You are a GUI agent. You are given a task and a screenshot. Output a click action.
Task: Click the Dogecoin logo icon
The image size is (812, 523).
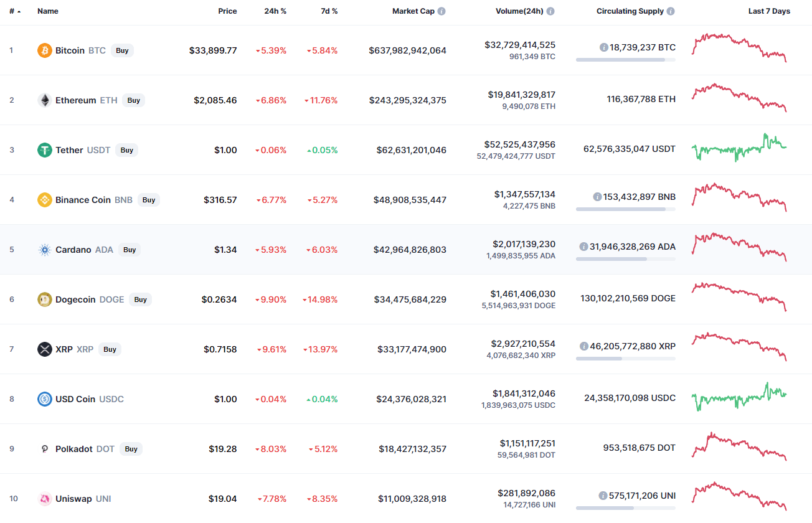tap(44, 299)
